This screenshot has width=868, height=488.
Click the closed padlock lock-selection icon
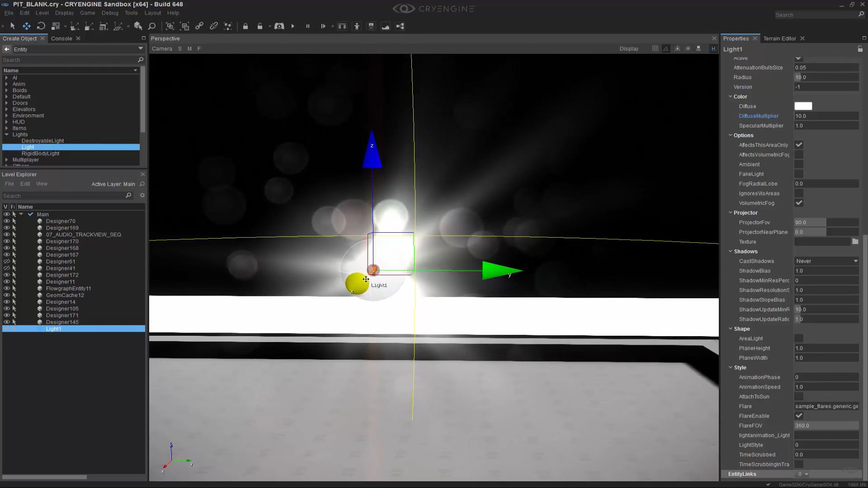pos(245,26)
